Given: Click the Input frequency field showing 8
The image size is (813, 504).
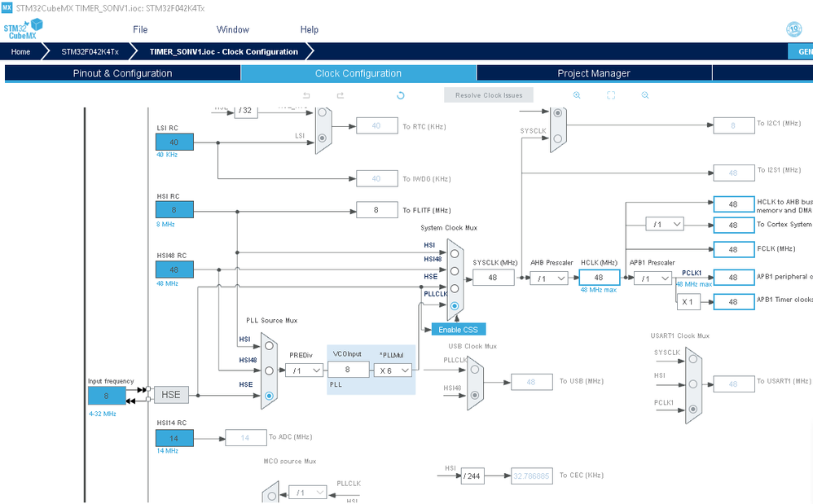Looking at the screenshot, I should point(106,396).
